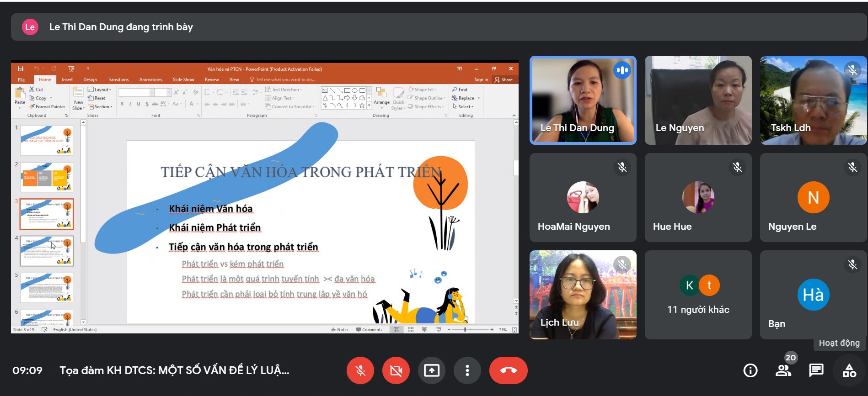Screen dimensions: 868x396
Task: Open the Hoạt động activities icon
Action: 849,370
